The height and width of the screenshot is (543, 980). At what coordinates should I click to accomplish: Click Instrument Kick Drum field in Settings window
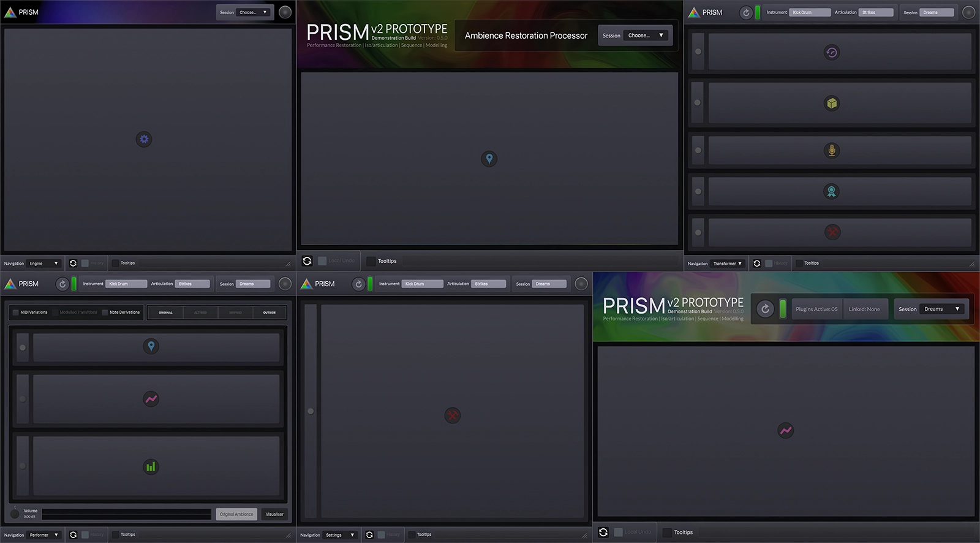[x=423, y=284]
